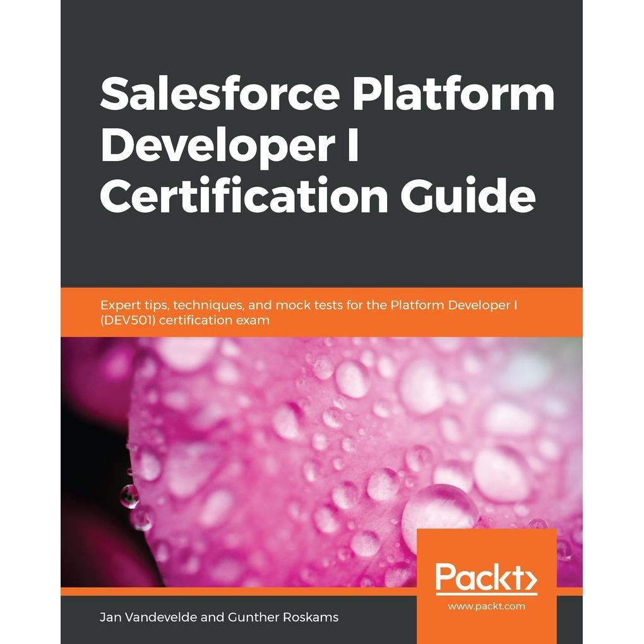Click the word Salesforce in the title
Image resolution: width=644 pixels, height=644 pixels.
pyautogui.click(x=220, y=95)
